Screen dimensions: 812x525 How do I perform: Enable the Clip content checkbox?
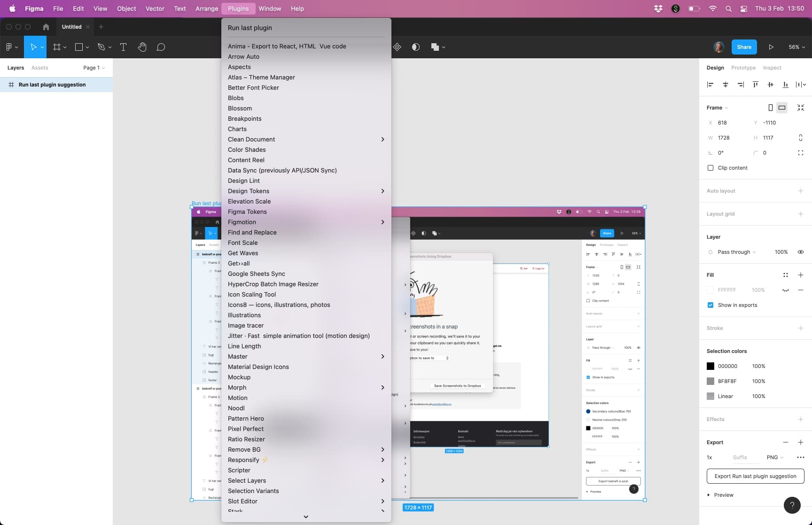[710, 168]
